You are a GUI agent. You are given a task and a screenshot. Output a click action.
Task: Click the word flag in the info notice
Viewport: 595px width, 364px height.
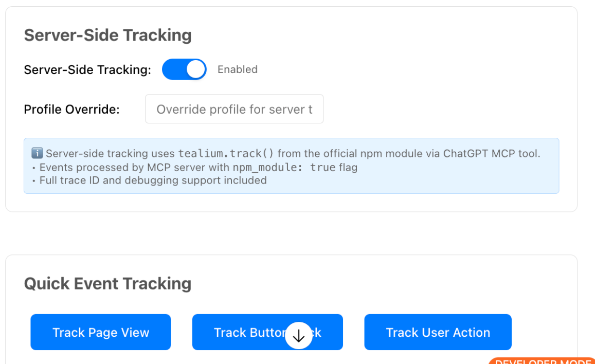tap(348, 167)
